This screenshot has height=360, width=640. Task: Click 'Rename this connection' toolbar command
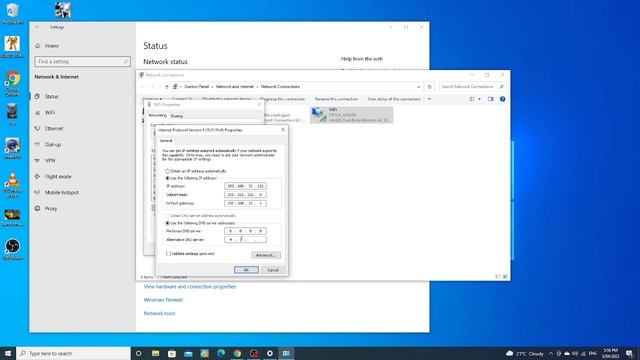[x=336, y=99]
